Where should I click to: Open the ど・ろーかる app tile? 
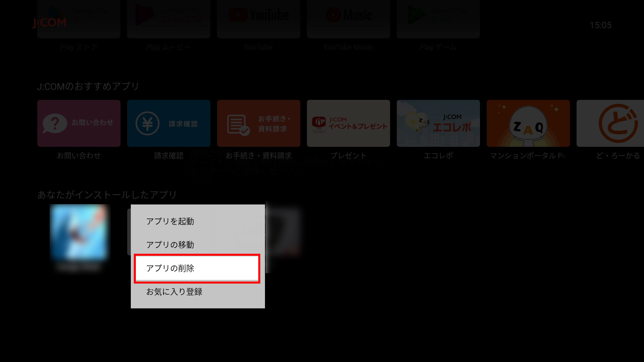click(610, 123)
